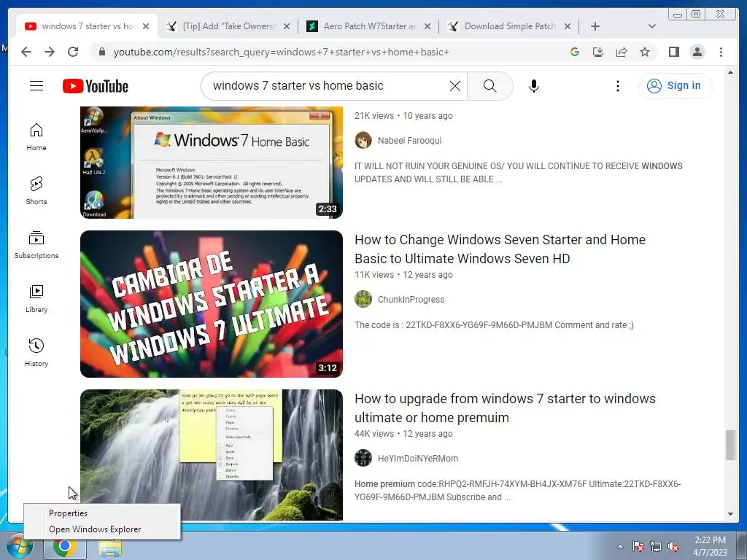The width and height of the screenshot is (747, 560).
Task: Expand the tab search dropdown chevron
Action: 651,26
